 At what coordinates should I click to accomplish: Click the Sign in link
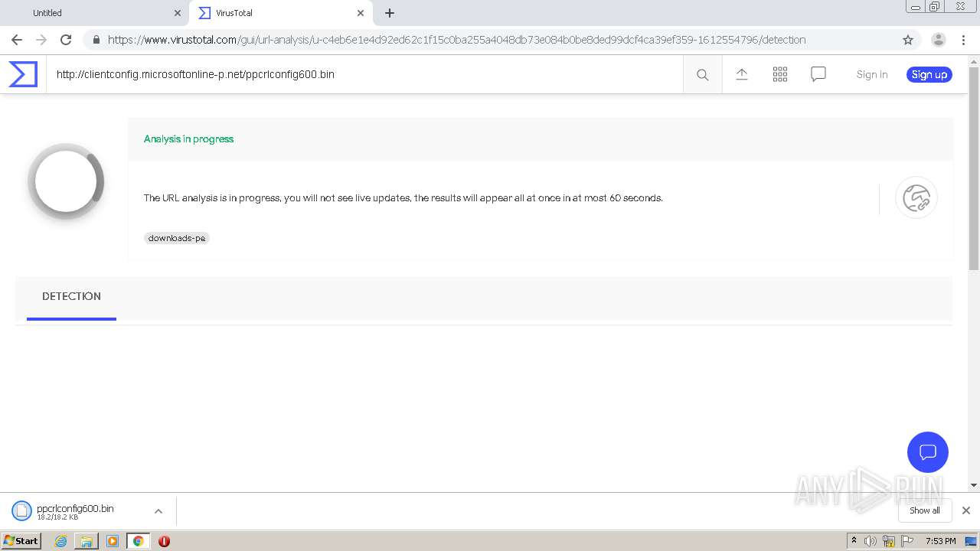[872, 74]
